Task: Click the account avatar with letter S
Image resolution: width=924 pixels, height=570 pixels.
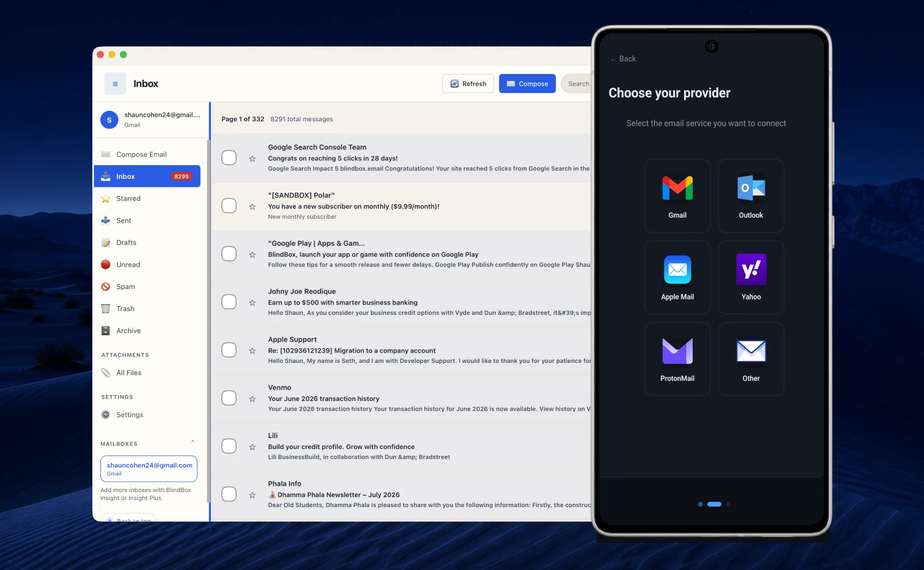Action: coord(110,120)
